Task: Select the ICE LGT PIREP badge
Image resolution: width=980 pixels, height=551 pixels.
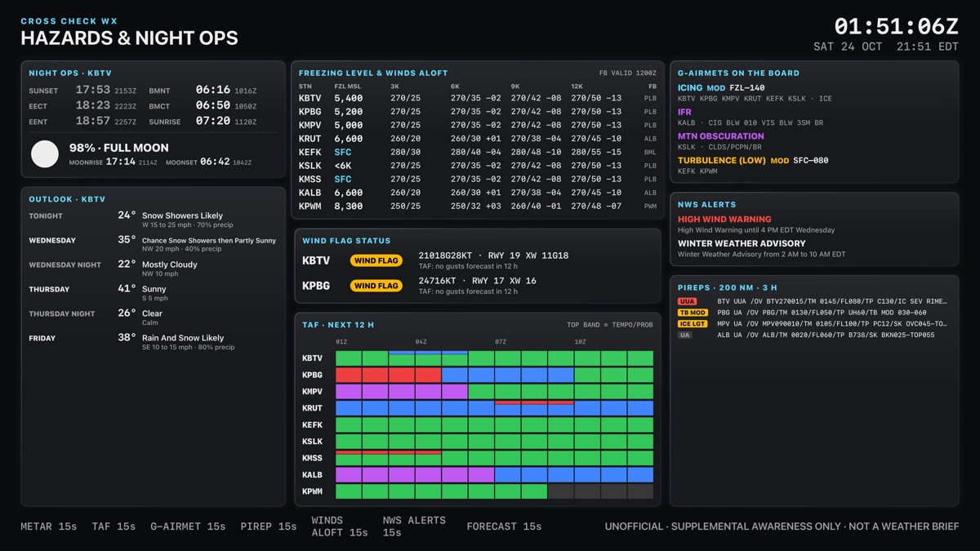Action: (x=693, y=324)
